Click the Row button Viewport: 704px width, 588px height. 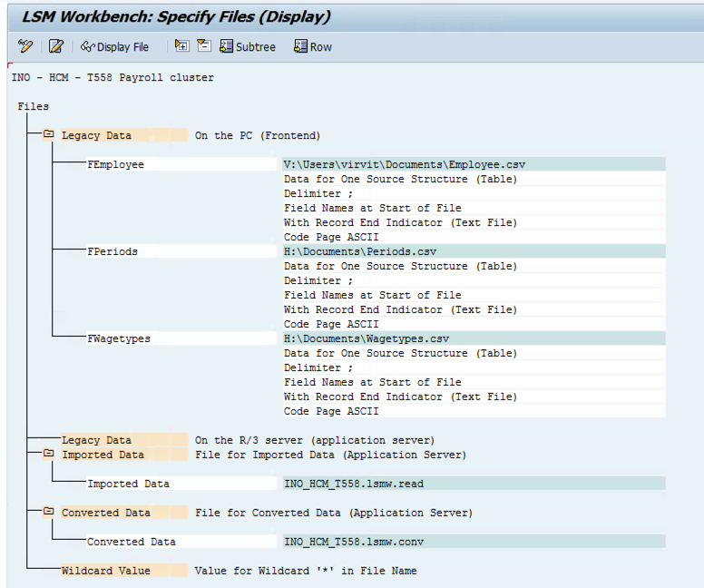(x=313, y=46)
